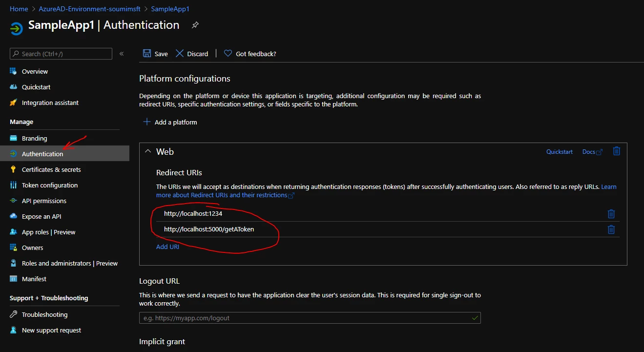
Task: Open Troubleshooting under Support
Action: point(45,314)
